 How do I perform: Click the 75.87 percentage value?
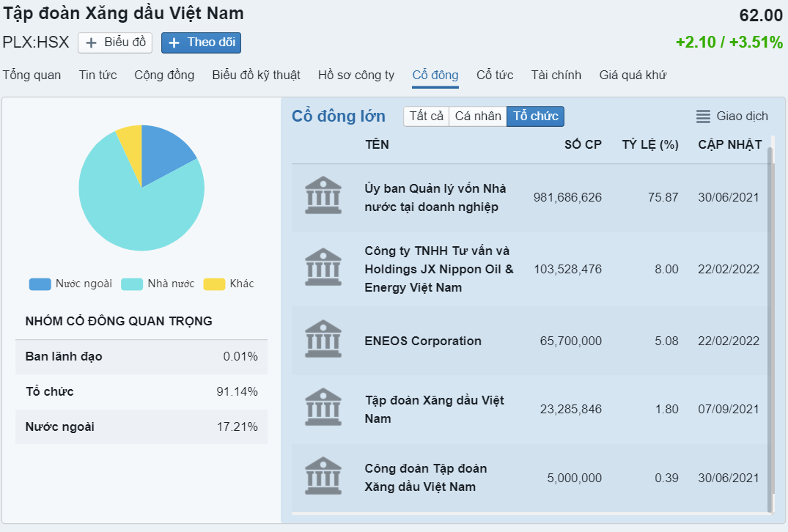tap(663, 197)
